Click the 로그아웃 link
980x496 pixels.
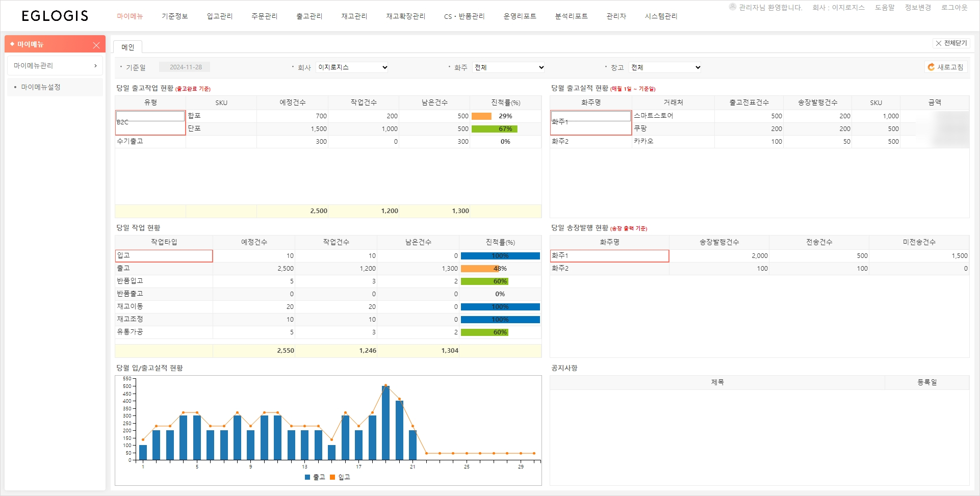coord(954,8)
